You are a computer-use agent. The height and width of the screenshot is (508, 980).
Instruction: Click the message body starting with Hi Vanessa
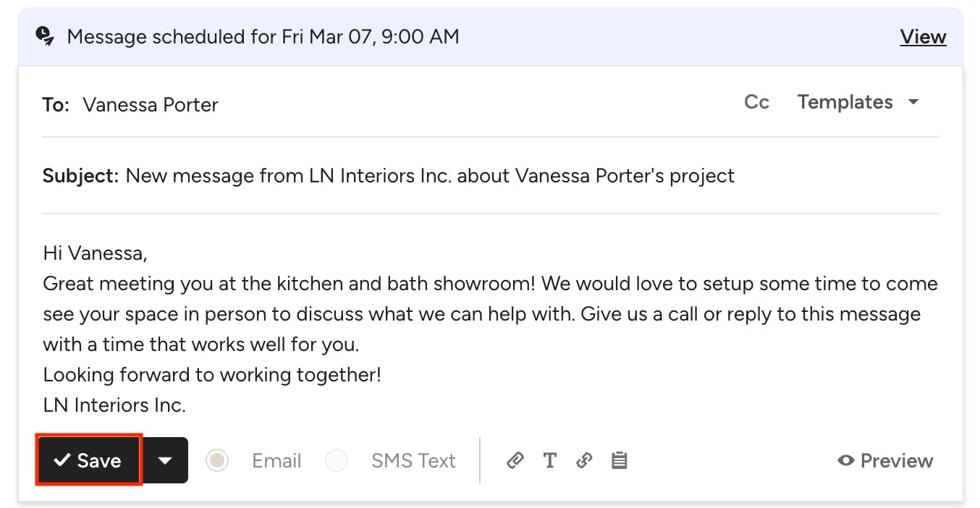(491, 329)
